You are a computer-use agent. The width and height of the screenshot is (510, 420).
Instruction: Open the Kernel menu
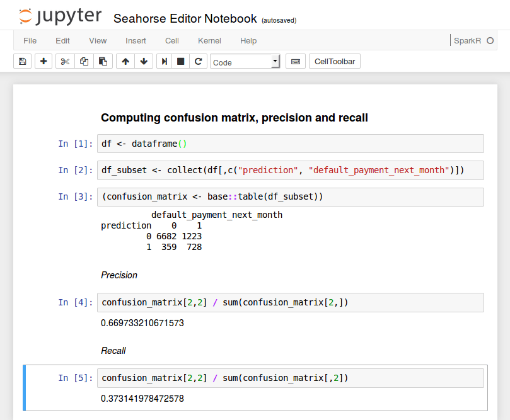pos(209,41)
